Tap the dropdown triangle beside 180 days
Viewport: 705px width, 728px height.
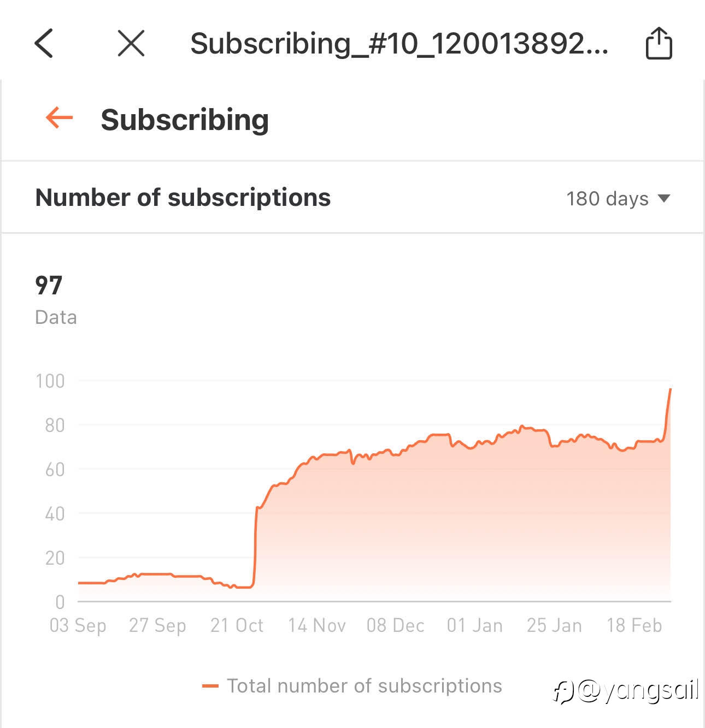[x=663, y=198]
